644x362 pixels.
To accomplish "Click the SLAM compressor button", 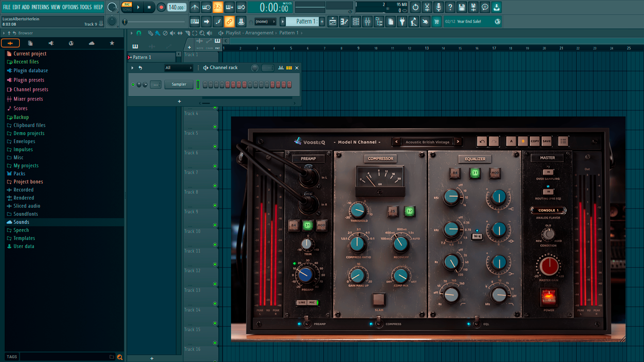I will pos(379,299).
